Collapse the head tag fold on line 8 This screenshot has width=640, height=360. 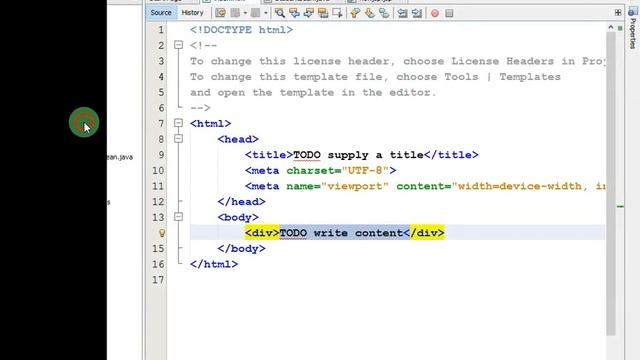point(178,139)
